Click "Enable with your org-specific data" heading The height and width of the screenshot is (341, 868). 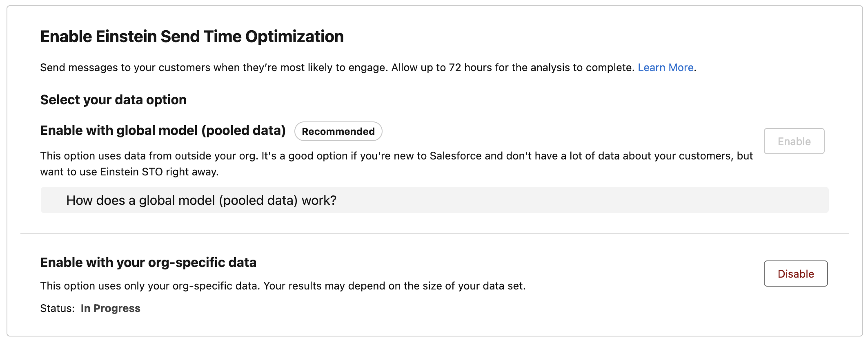(x=148, y=262)
